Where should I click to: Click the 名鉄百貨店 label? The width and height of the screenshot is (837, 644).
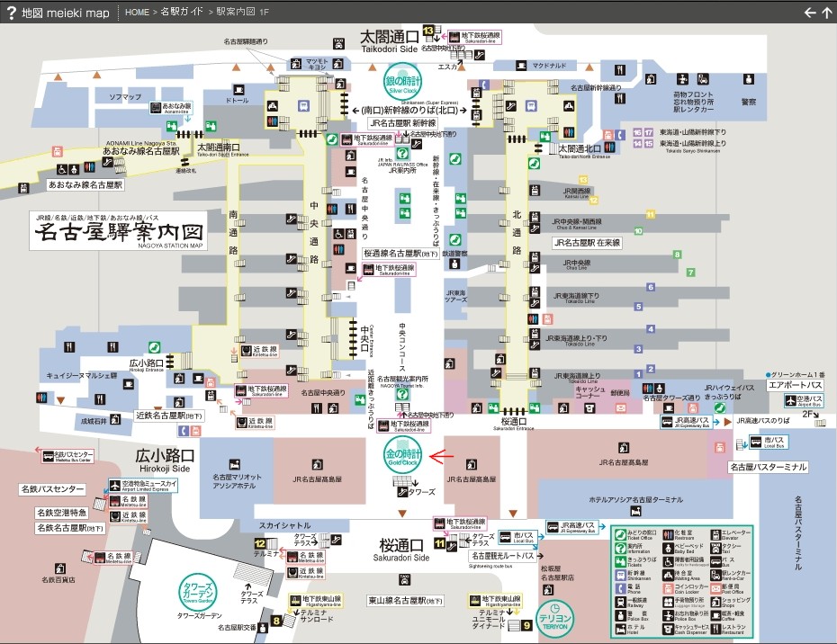58,579
